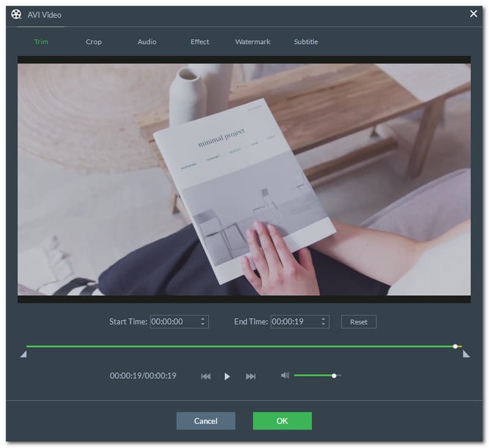
Task: Click the 00:00:19/00:00:19 time readout
Action: [143, 376]
